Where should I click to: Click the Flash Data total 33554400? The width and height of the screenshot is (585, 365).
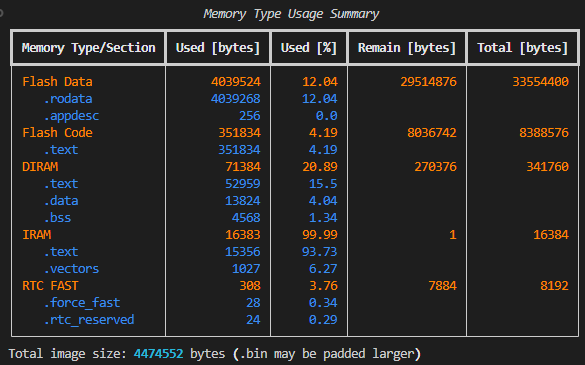[541, 82]
